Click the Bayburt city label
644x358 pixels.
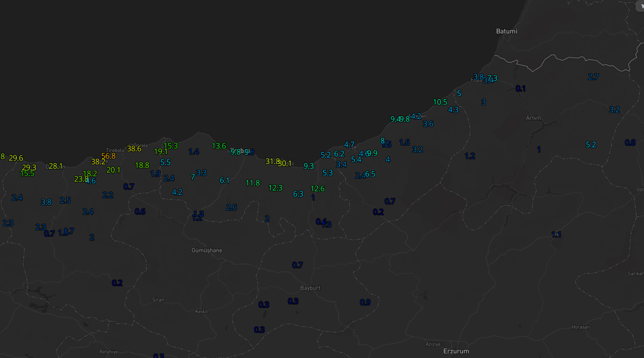pos(310,288)
